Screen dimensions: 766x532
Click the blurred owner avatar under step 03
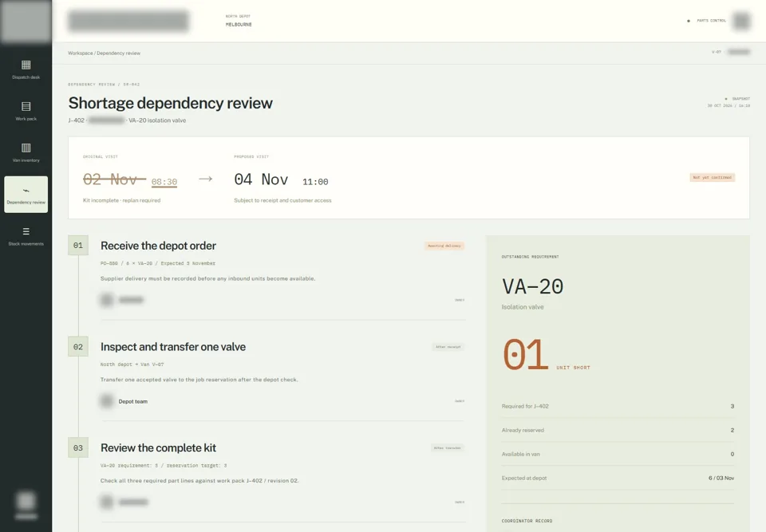[x=106, y=502]
